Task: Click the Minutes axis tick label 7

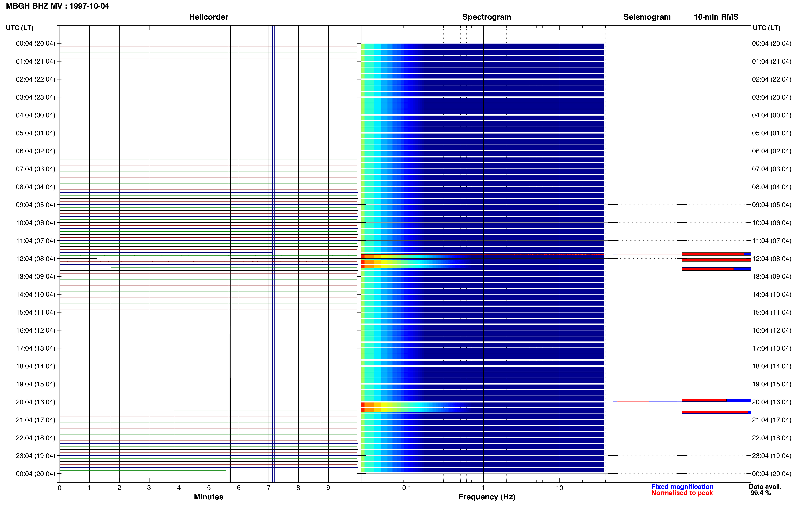Action: 269,488
